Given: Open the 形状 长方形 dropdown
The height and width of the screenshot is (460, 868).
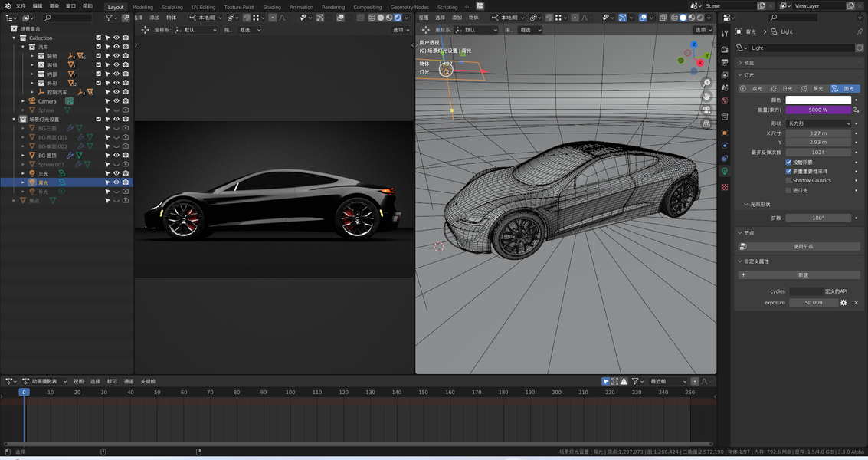Looking at the screenshot, I should [818, 123].
